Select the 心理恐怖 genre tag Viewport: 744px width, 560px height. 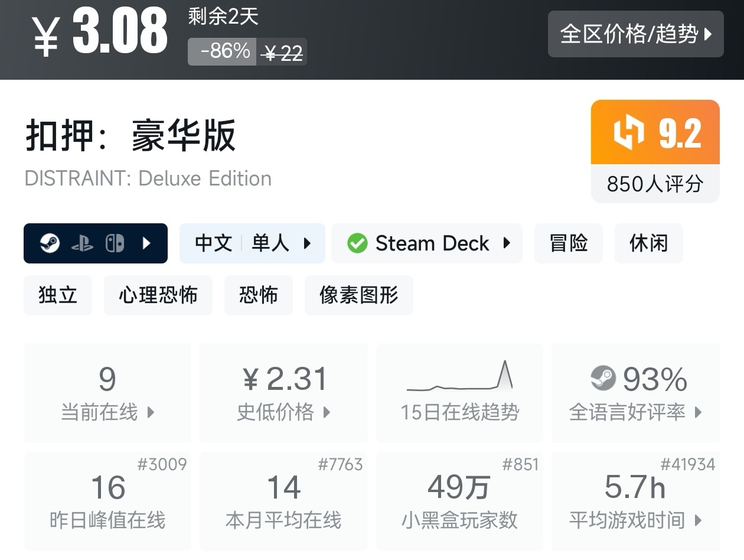click(158, 295)
